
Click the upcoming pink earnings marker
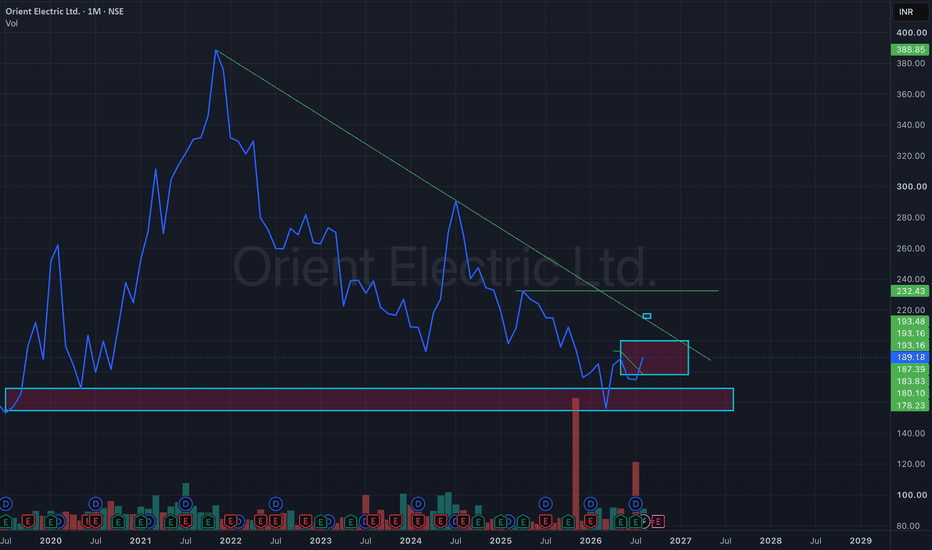click(658, 521)
